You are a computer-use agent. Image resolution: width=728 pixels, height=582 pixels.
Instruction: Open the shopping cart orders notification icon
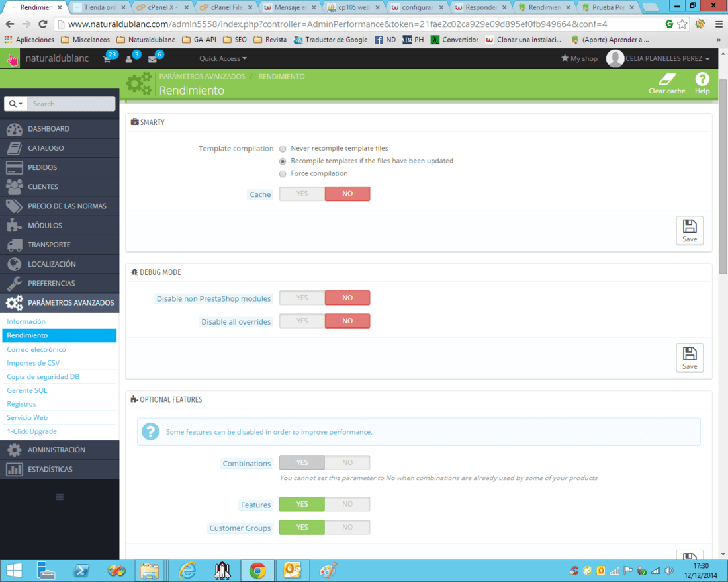[x=107, y=59]
